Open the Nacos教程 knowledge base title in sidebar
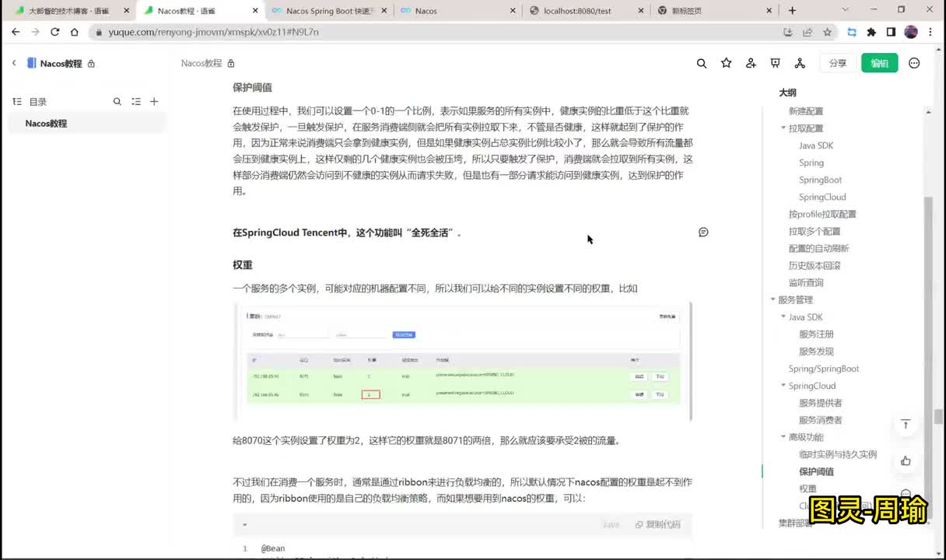The width and height of the screenshot is (946, 560). 61,64
